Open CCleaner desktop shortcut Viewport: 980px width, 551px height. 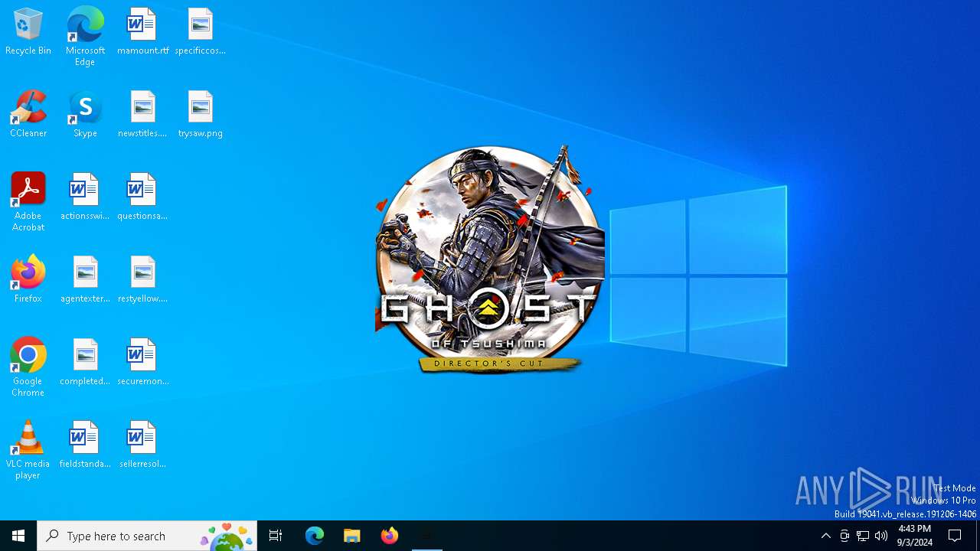(x=28, y=115)
